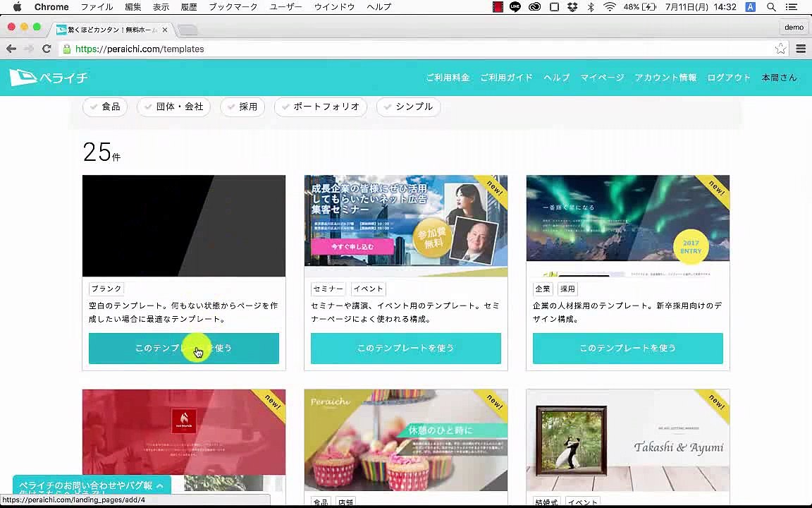The width and height of the screenshot is (812, 508).
Task: Close the Peraichi browser tab
Action: [165, 30]
